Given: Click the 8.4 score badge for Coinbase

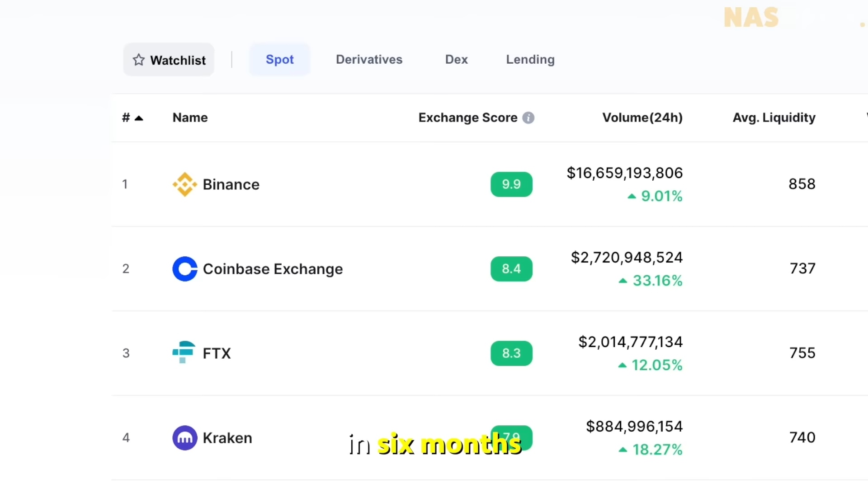Looking at the screenshot, I should tap(511, 269).
